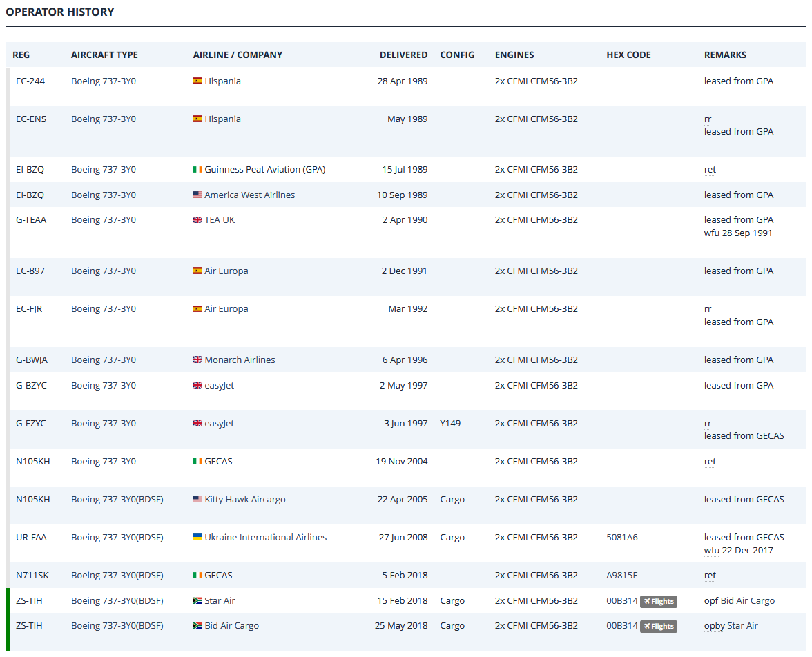The width and height of the screenshot is (812, 657).
Task: Click the G-EZYC registration cell
Action: click(31, 423)
